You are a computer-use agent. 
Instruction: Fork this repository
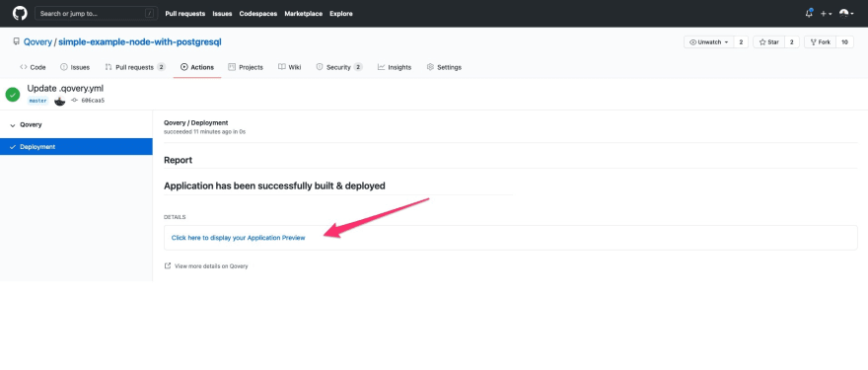(820, 42)
